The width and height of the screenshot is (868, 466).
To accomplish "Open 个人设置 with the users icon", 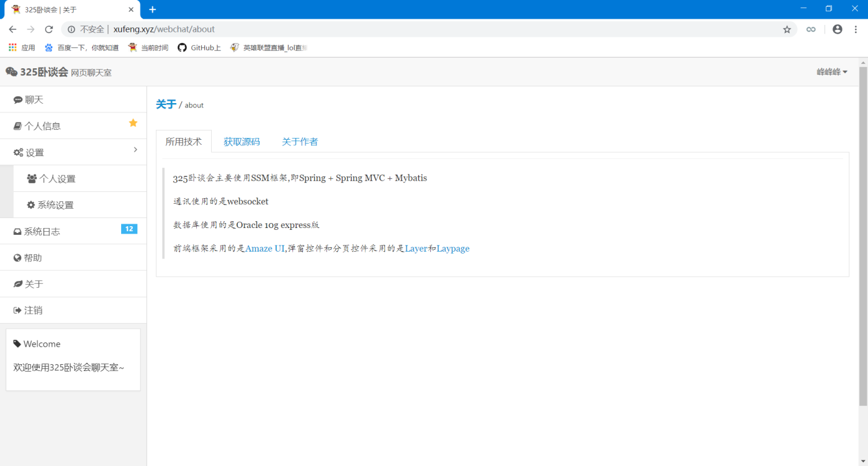I will pyautogui.click(x=80, y=178).
